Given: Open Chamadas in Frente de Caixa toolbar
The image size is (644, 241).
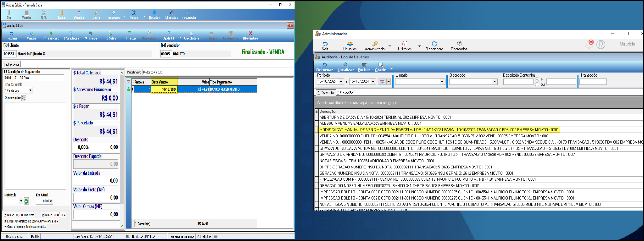Looking at the screenshot, I should click(172, 15).
